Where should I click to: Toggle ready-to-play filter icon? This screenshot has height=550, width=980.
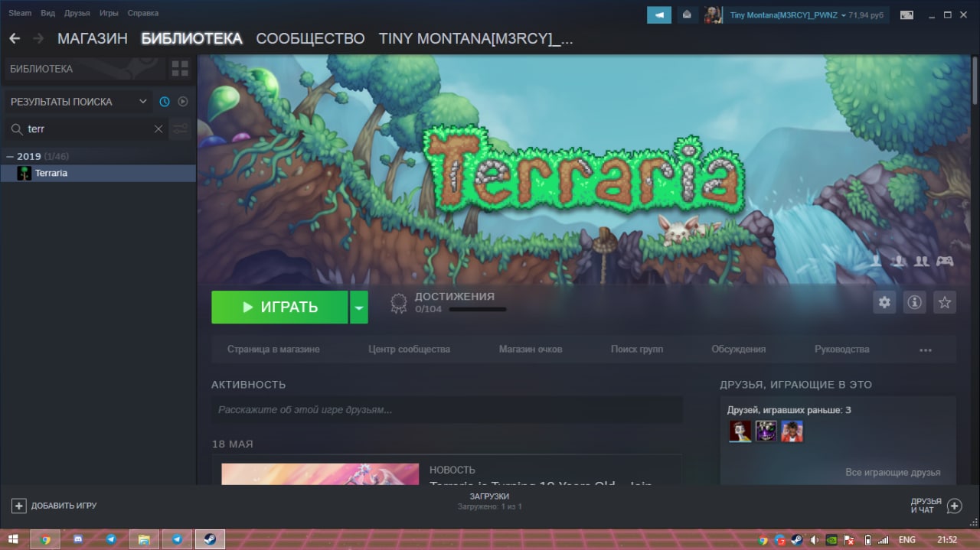183,102
